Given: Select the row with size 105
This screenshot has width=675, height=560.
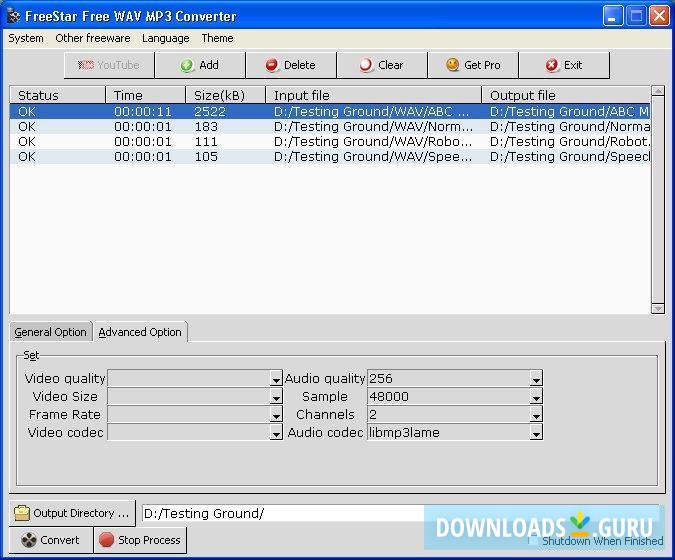Looking at the screenshot, I should click(330, 157).
